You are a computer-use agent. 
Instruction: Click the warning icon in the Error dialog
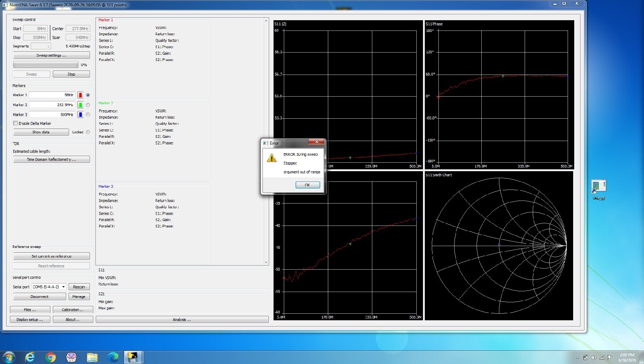pyautogui.click(x=271, y=158)
